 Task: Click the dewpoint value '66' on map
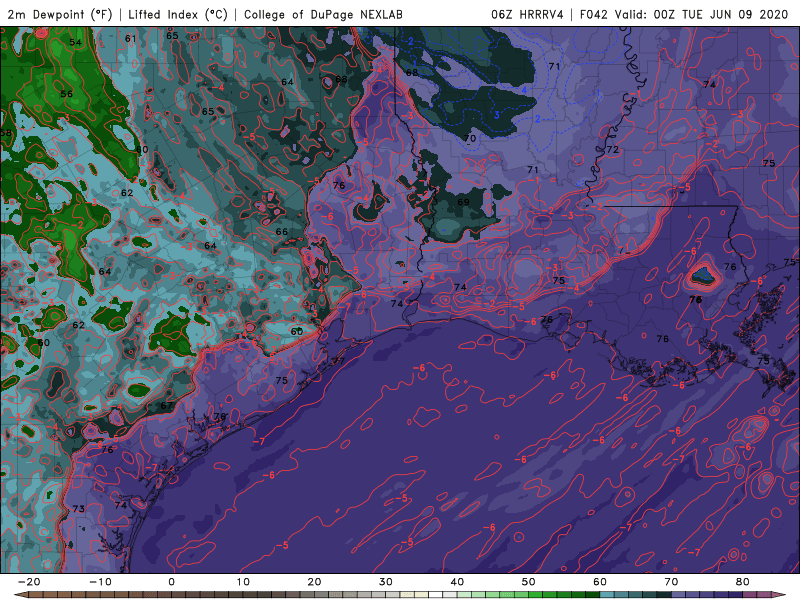click(282, 232)
